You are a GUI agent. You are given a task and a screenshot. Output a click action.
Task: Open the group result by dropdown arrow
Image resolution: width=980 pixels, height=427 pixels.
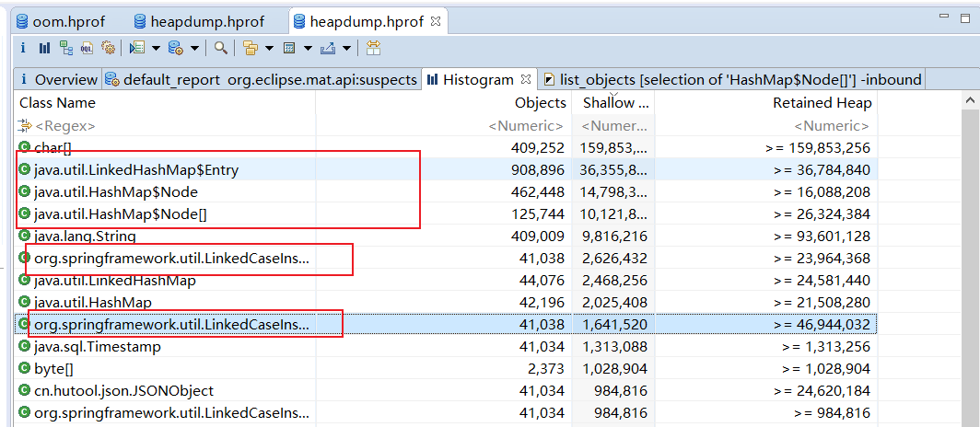[269, 48]
